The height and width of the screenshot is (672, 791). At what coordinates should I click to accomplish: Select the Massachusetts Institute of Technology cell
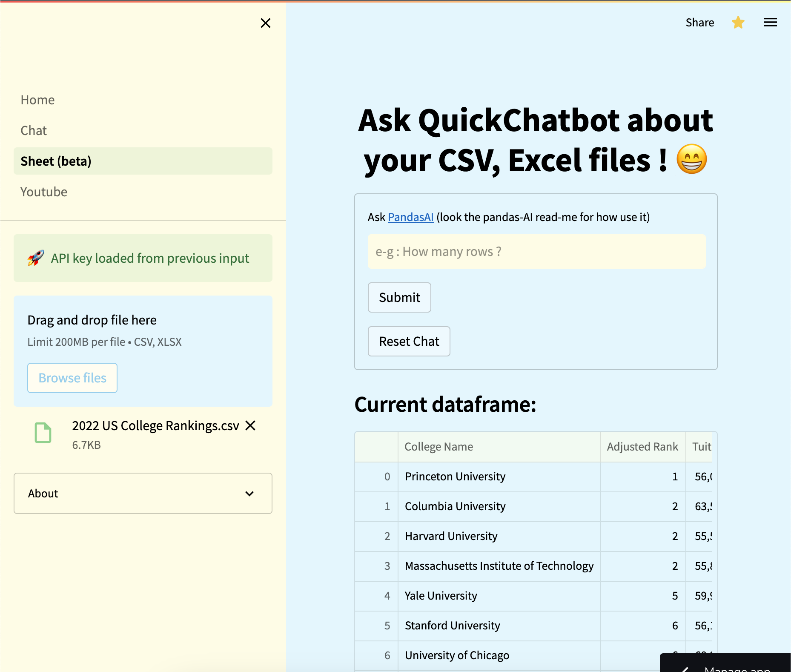point(499,566)
